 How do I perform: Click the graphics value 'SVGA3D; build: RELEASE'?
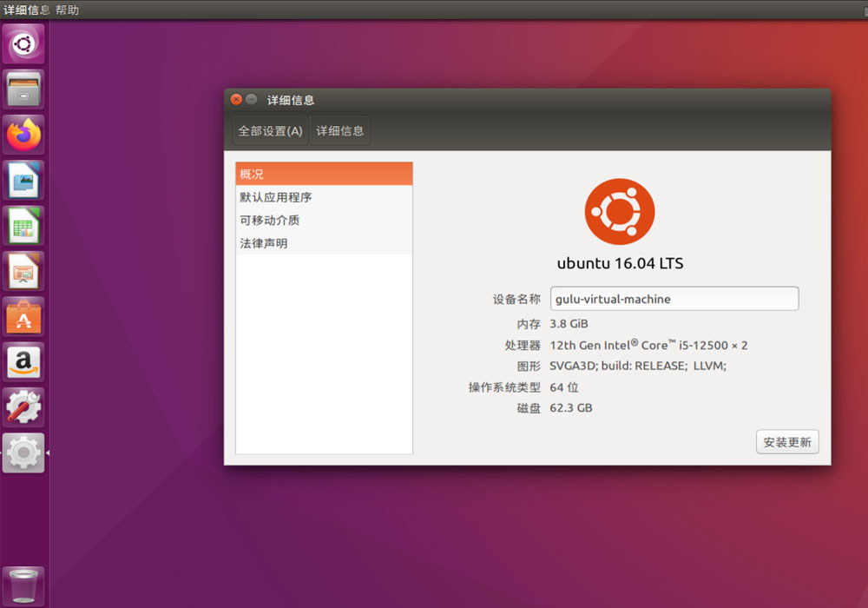[x=618, y=366]
